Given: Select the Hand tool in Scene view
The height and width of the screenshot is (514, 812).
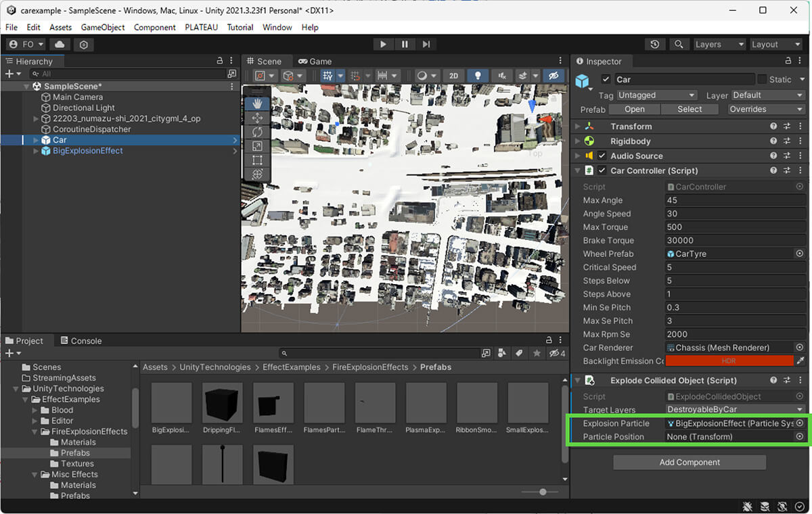Looking at the screenshot, I should point(257,103).
